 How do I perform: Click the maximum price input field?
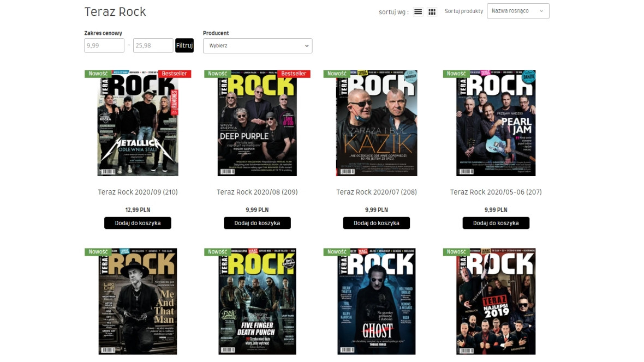click(x=153, y=46)
